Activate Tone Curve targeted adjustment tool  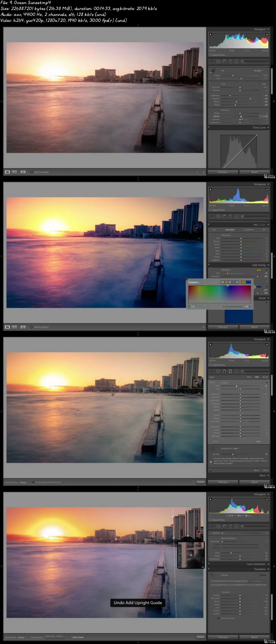(x=210, y=132)
